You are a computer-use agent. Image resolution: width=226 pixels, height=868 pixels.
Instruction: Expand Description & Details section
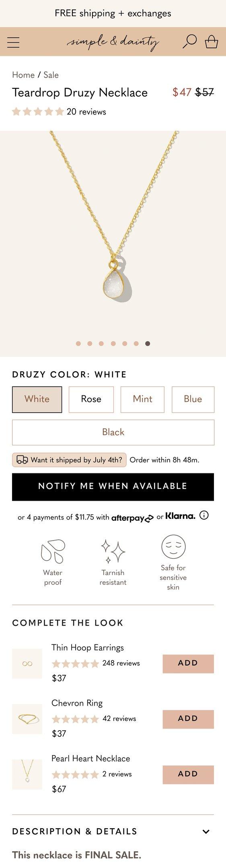click(113, 831)
